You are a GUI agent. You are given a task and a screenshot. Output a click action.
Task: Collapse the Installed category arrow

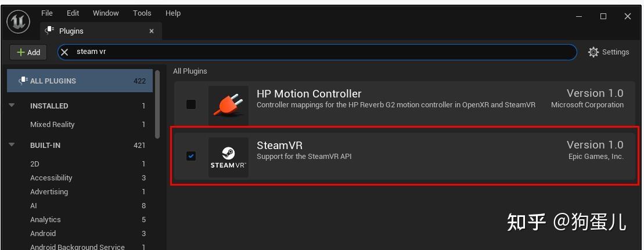12,106
